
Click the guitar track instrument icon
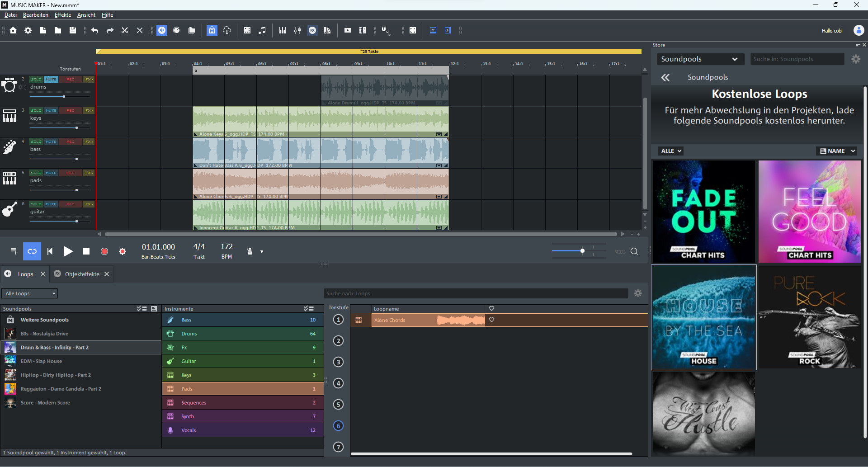tap(9, 209)
